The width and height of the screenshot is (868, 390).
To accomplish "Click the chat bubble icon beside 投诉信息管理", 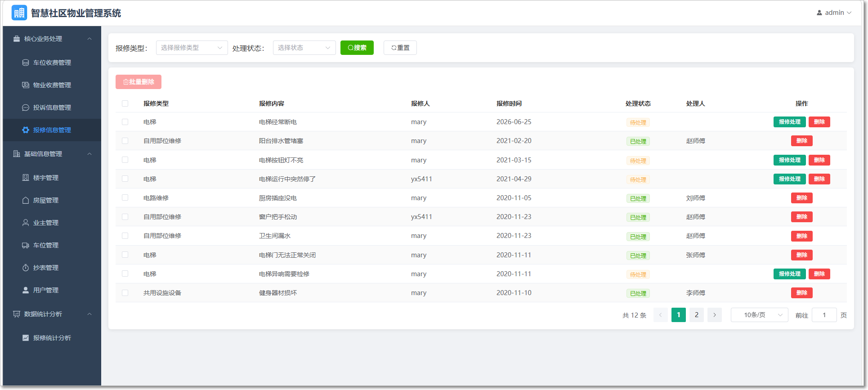I will click(26, 108).
